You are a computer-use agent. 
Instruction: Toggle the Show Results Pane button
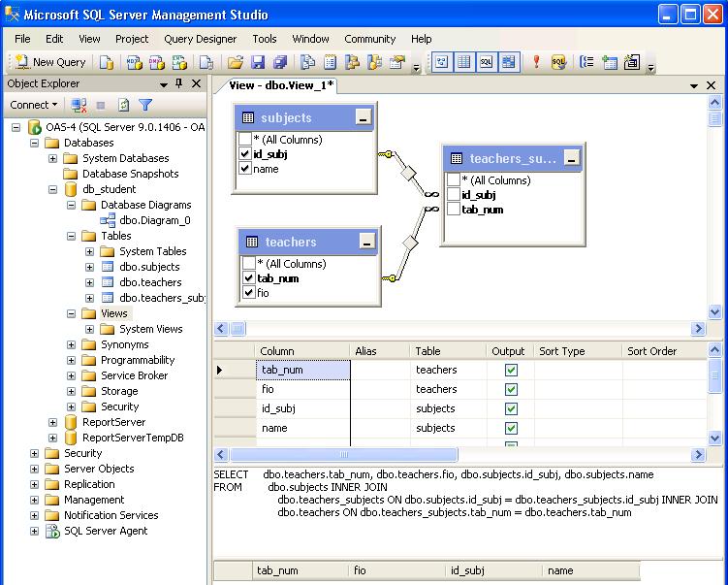(x=508, y=62)
